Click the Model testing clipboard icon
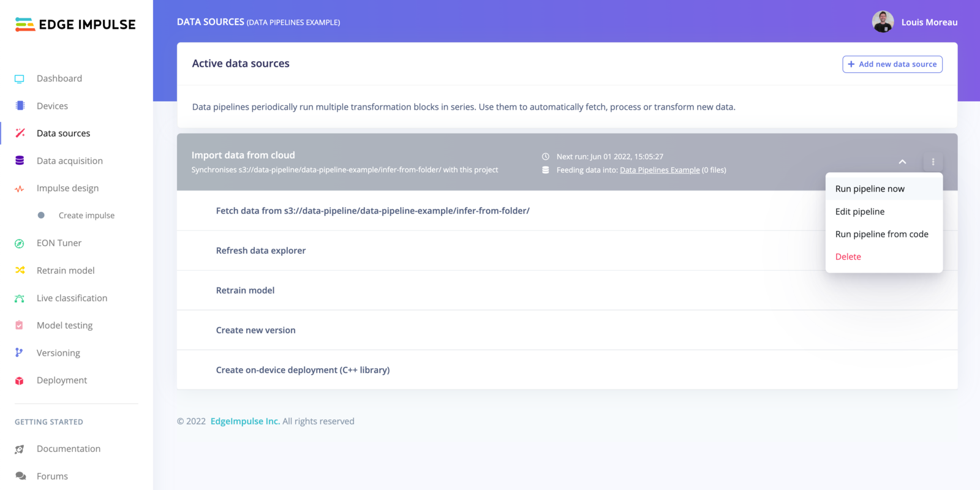 20,325
